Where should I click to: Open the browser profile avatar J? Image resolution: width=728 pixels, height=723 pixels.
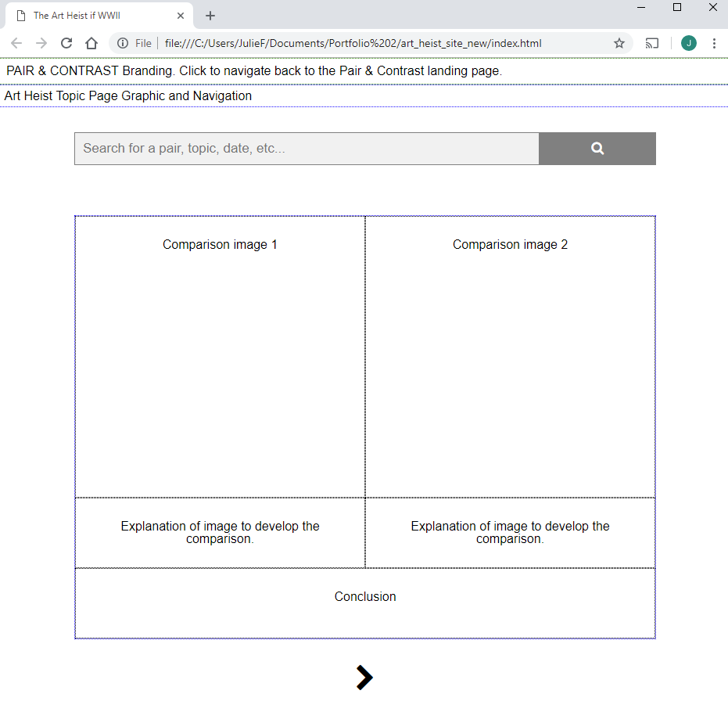tap(688, 43)
